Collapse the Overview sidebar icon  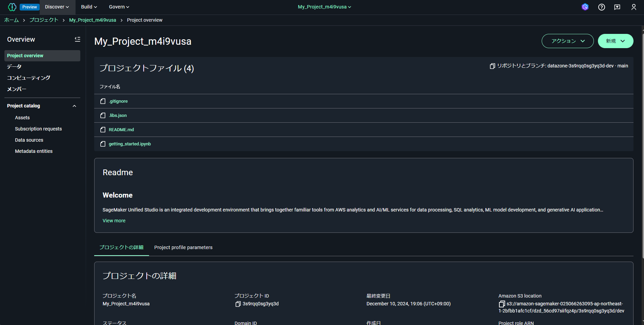click(78, 39)
